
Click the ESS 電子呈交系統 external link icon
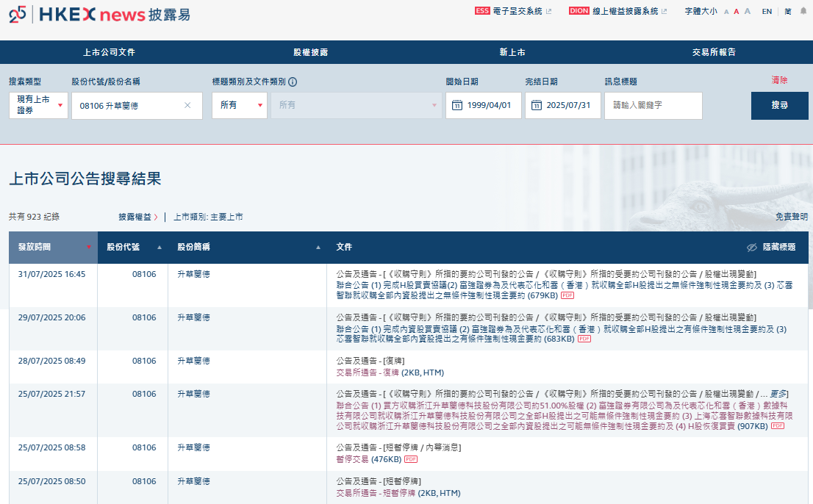click(549, 11)
